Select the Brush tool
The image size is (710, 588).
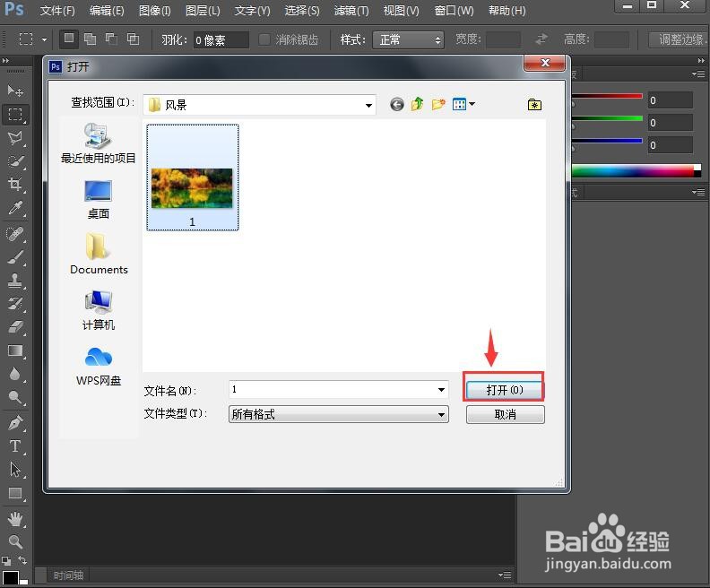pyautogui.click(x=15, y=257)
